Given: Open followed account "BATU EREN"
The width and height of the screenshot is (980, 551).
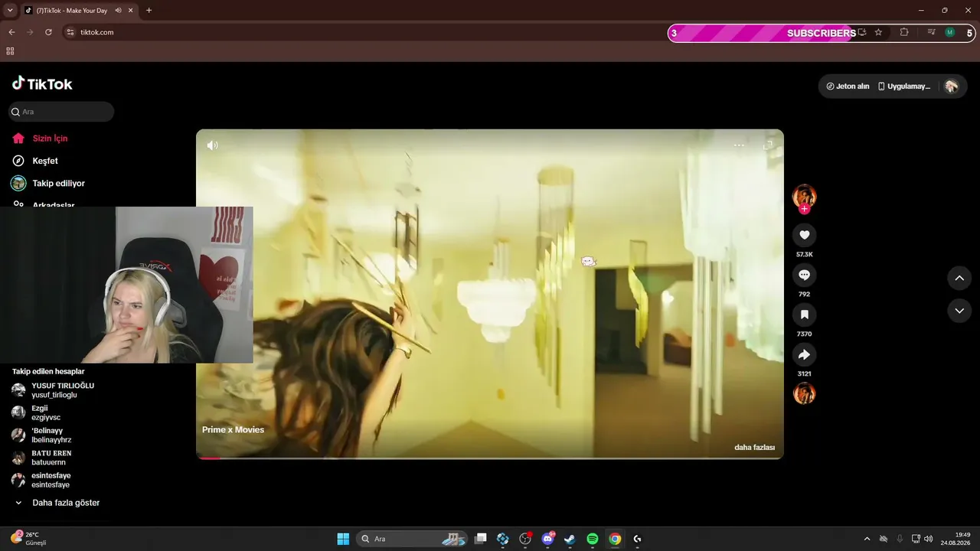Looking at the screenshot, I should (x=41, y=458).
